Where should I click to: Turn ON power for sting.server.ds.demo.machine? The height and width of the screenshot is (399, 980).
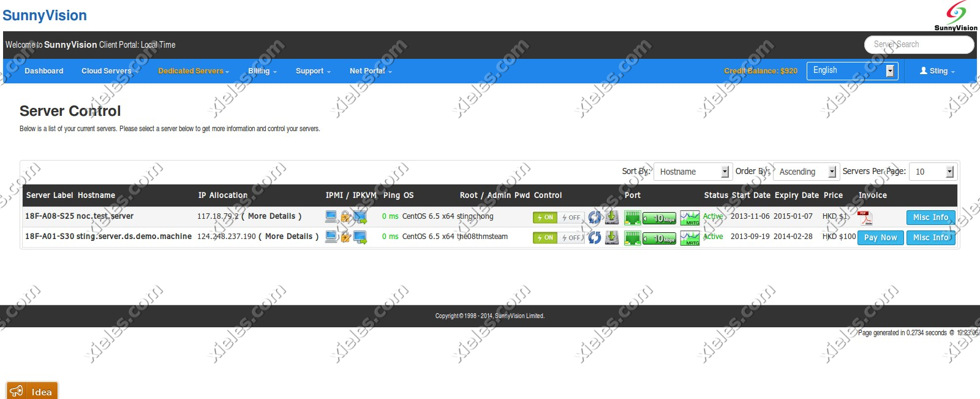click(x=545, y=238)
